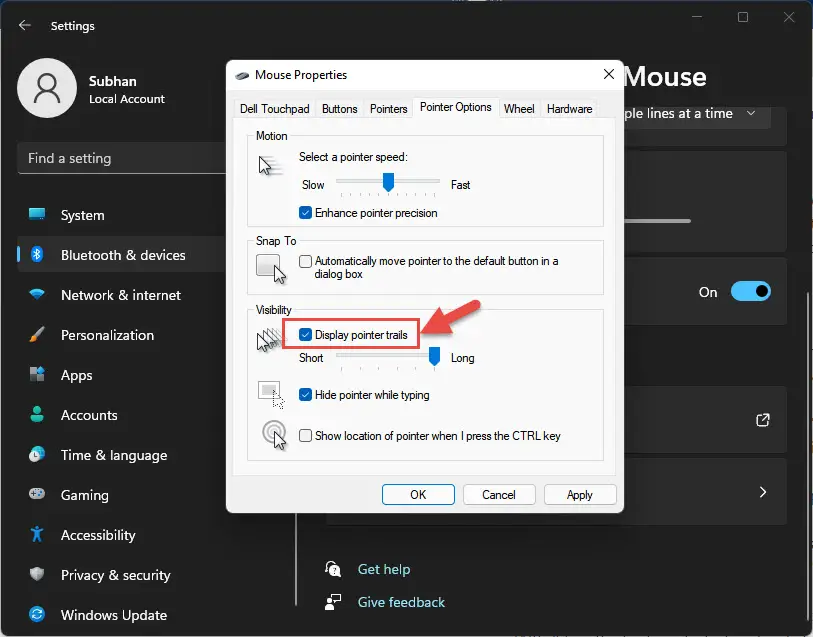
Task: Expand the chevron row near the bottom right
Action: [x=762, y=492]
